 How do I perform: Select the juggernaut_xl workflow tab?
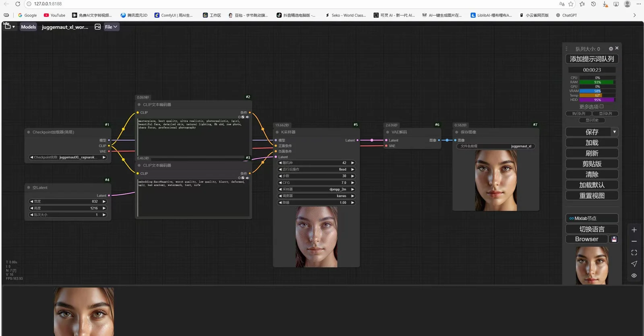click(65, 27)
